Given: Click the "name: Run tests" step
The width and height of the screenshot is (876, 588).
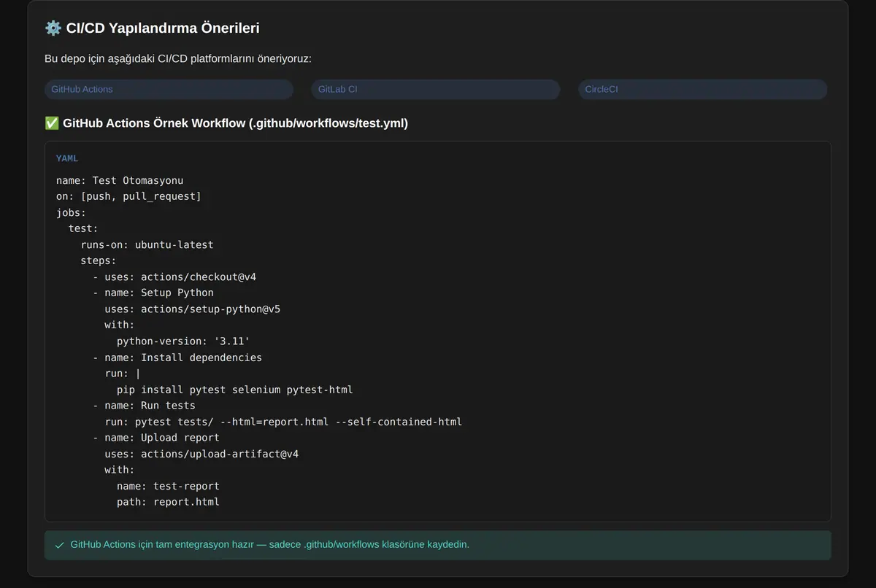Looking at the screenshot, I should 144,406.
